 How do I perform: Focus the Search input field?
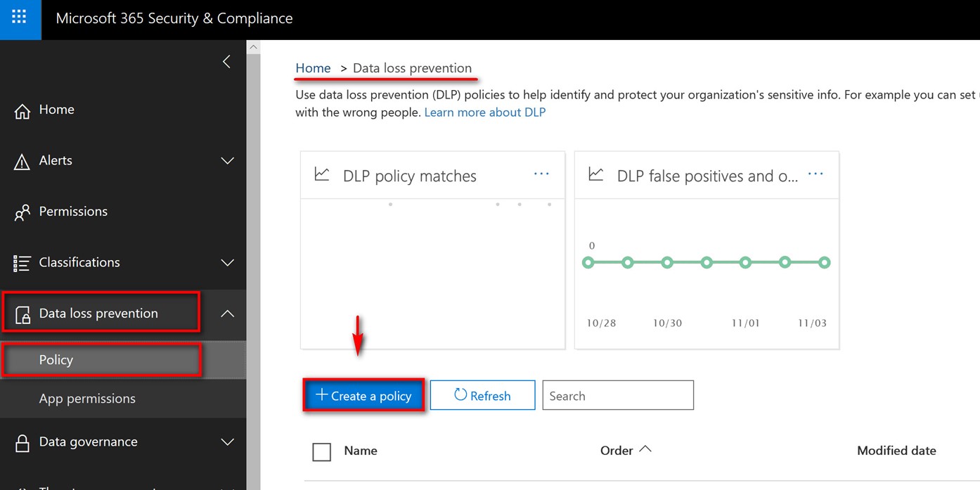click(618, 396)
